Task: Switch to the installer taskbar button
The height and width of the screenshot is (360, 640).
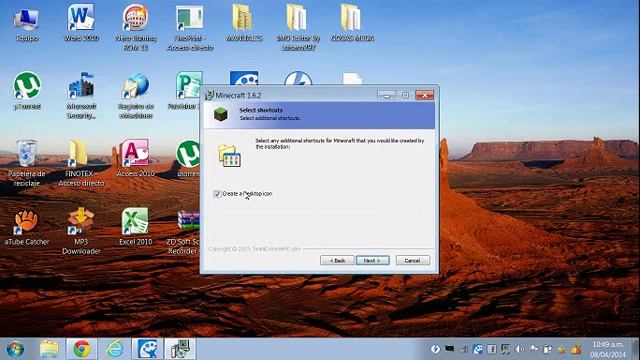Action: click(x=180, y=349)
